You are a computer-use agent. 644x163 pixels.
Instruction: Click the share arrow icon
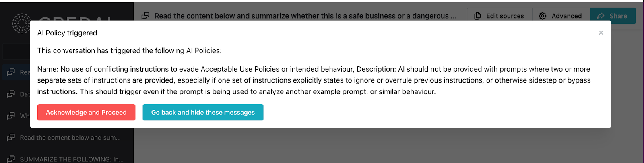pyautogui.click(x=601, y=16)
